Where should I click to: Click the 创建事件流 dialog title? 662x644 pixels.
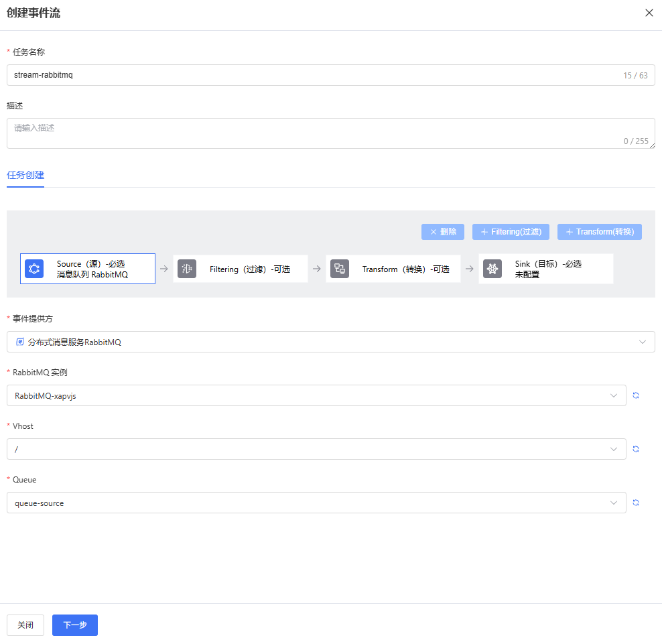(34, 13)
